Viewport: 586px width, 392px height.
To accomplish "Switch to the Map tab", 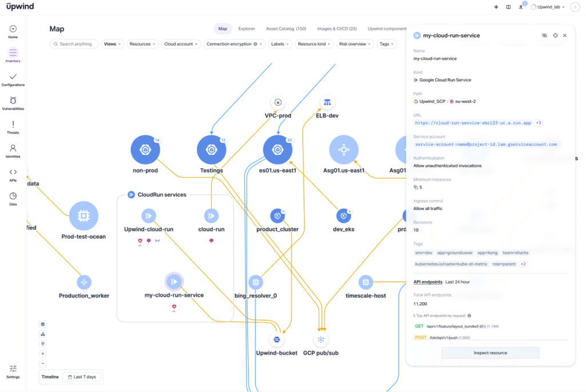I will click(x=223, y=29).
